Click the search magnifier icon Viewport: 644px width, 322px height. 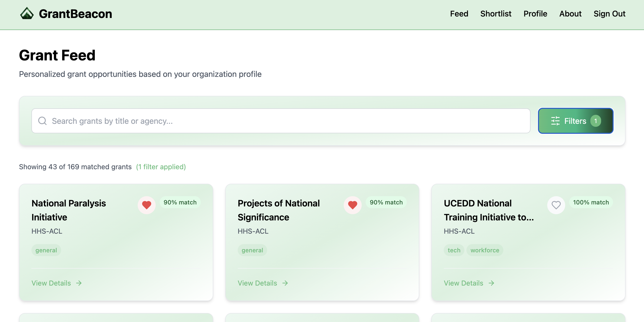(42, 121)
